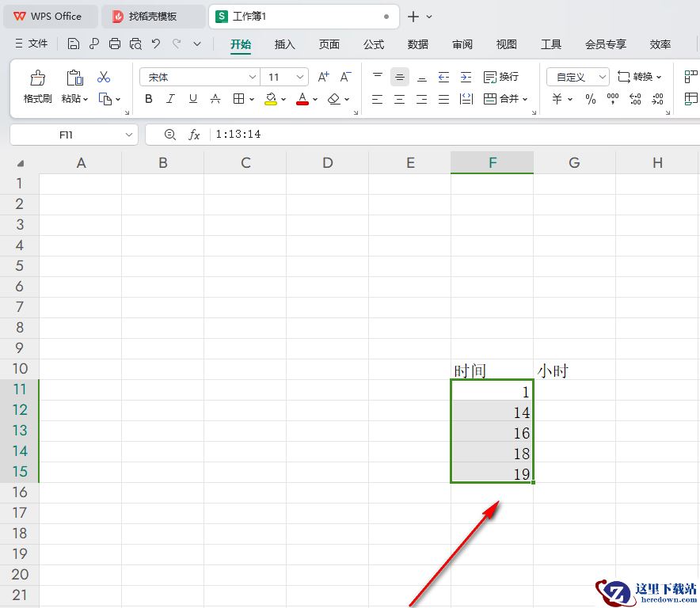Viewport: 700px width, 608px height.
Task: Apply cell borders with the borders icon
Action: pyautogui.click(x=239, y=99)
